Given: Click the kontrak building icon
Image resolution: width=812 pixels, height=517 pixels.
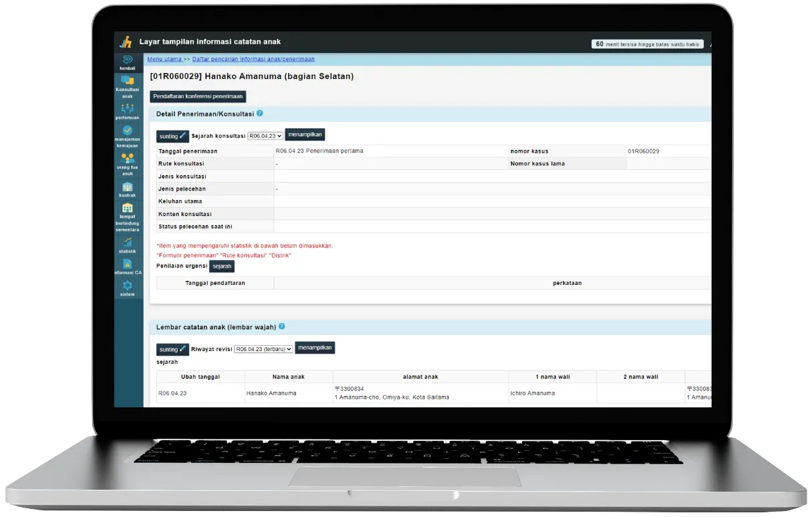Looking at the screenshot, I should (127, 187).
